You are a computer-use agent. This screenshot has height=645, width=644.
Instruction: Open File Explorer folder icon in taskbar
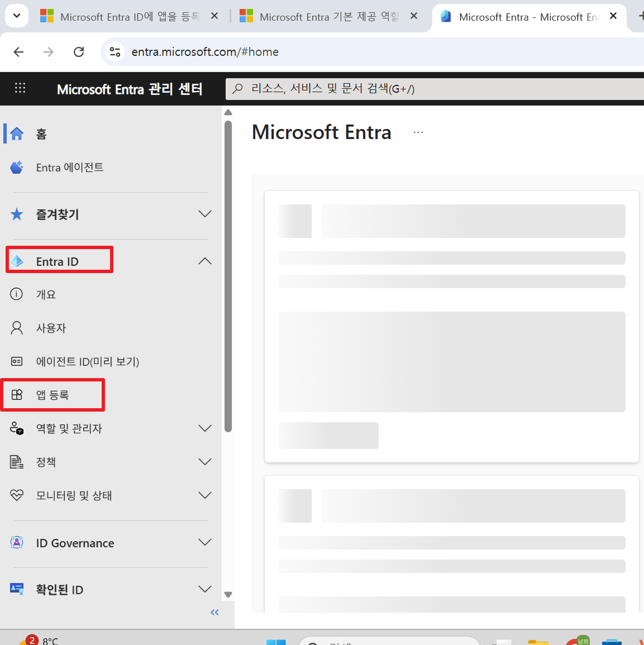point(538,642)
